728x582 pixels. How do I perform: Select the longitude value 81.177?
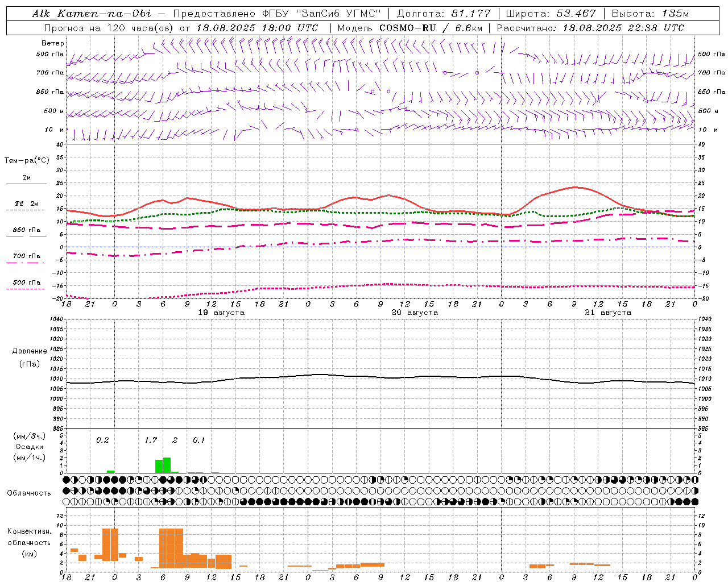[471, 14]
